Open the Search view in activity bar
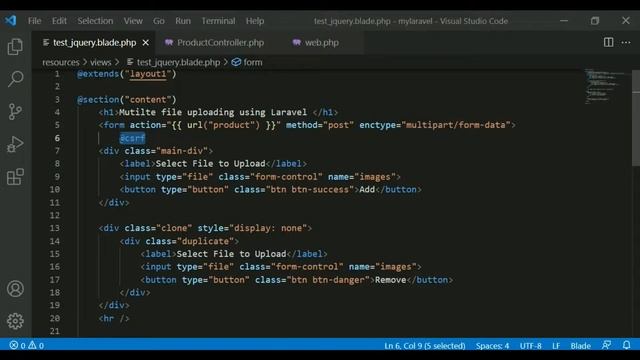 pyautogui.click(x=15, y=78)
